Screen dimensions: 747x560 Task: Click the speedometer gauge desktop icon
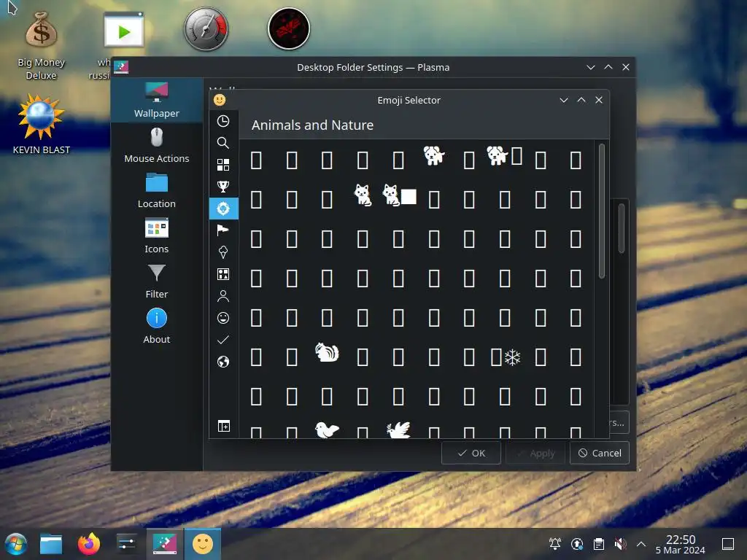click(x=206, y=29)
